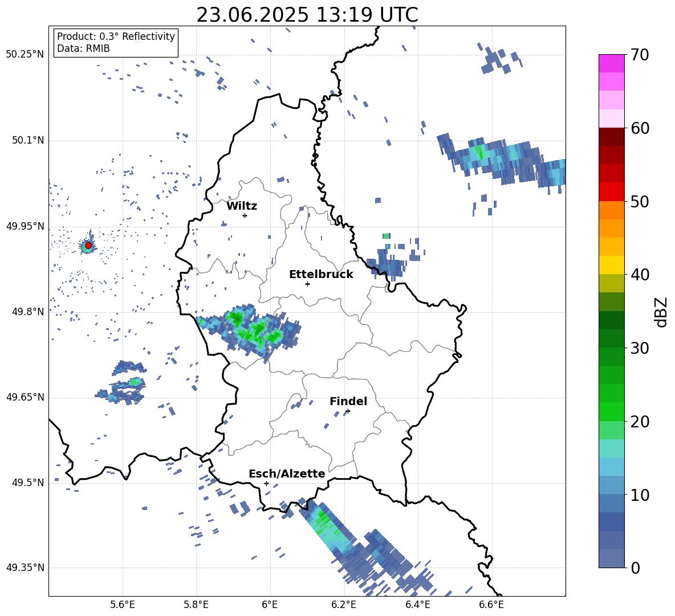The image size is (675, 616).
Task: Click the yellow colorbar swatch just above 40
Action: [611, 265]
